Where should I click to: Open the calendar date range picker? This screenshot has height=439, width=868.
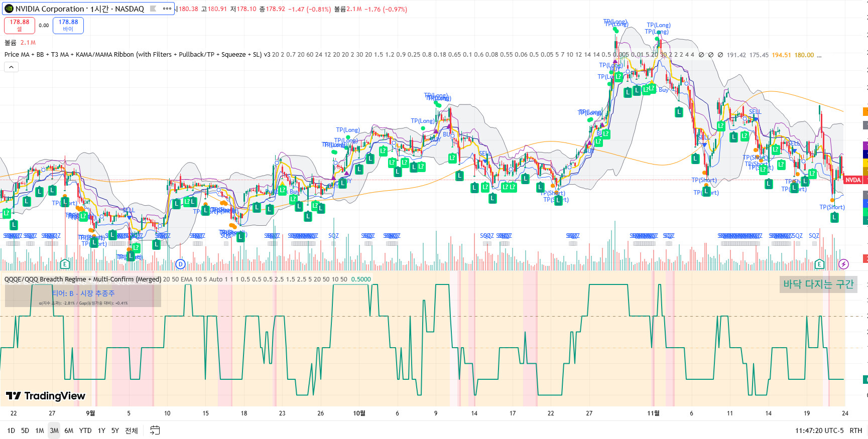(x=155, y=430)
